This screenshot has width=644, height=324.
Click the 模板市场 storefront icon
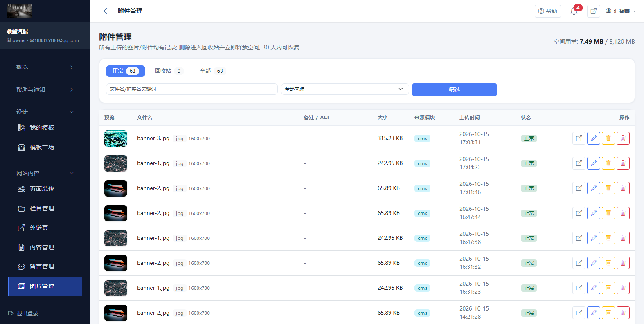[x=21, y=147]
